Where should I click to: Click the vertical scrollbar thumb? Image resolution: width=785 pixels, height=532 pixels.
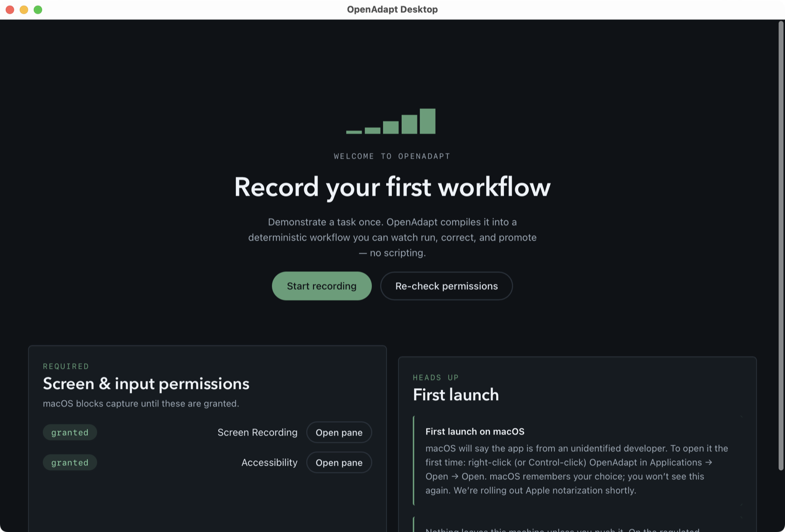[781, 245]
